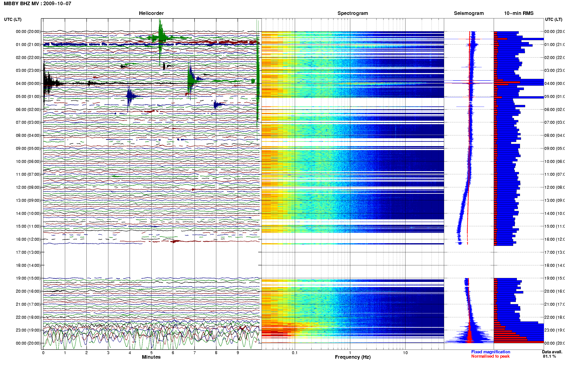Click the left 04:00 (00:00) time label
This screenshot has width=588, height=368.
28,83
